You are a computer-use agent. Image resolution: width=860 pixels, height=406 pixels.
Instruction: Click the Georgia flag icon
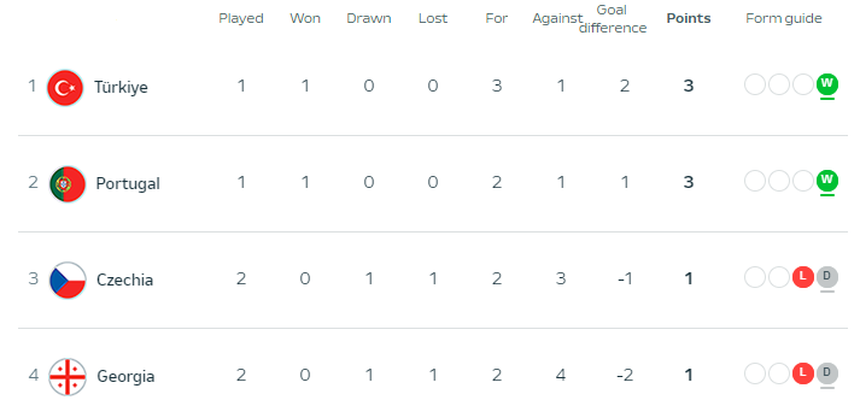click(x=68, y=376)
